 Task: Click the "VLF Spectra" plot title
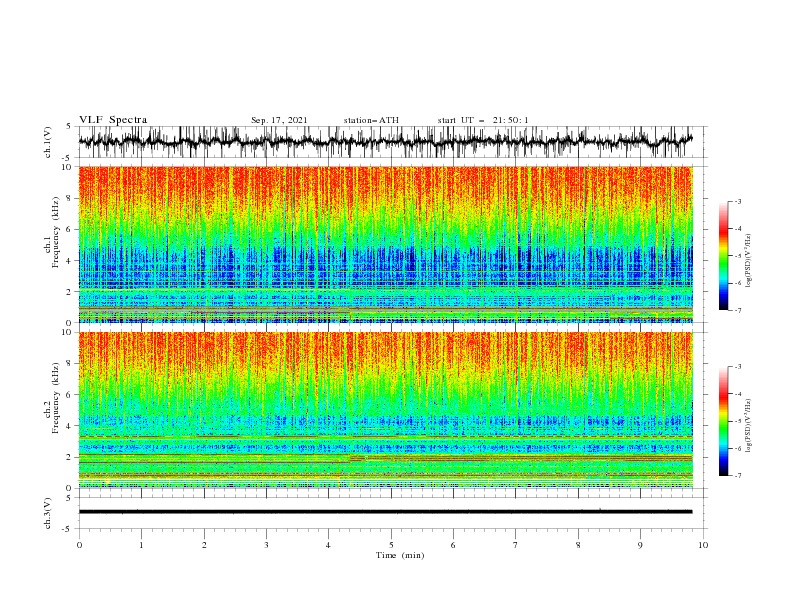113,120
